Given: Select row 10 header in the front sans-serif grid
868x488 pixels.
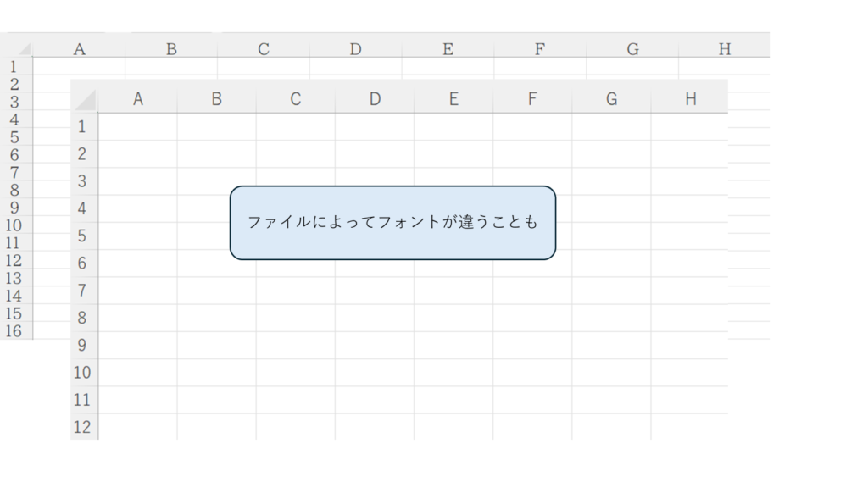Looking at the screenshot, I should point(82,373).
